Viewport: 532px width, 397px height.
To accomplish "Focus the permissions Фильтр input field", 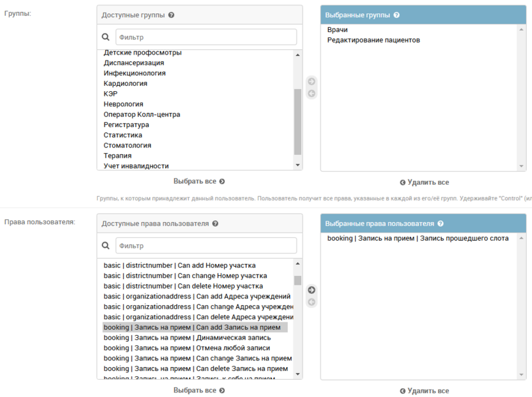I will click(x=206, y=245).
